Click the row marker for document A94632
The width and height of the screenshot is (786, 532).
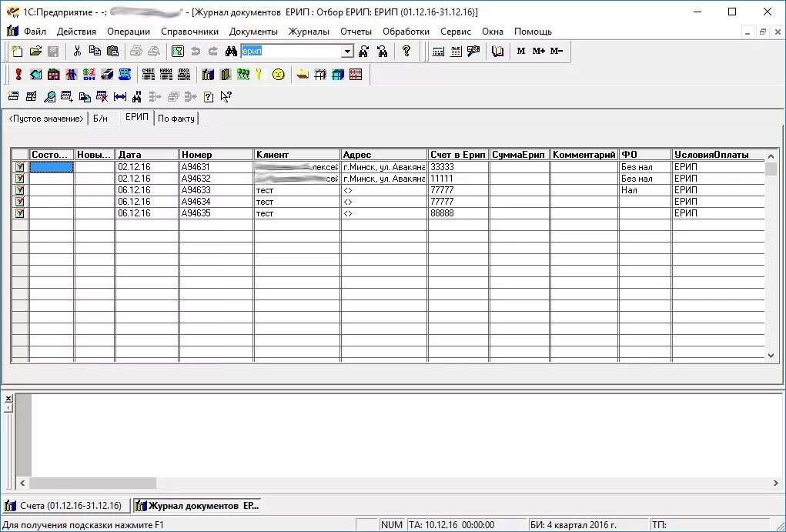point(19,179)
